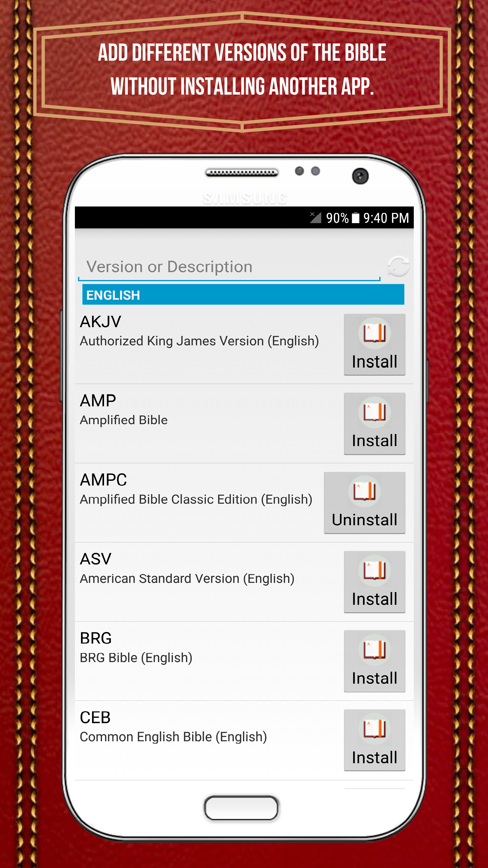Focus the Version or Description search field
Screen dimensions: 488x868
click(229, 267)
